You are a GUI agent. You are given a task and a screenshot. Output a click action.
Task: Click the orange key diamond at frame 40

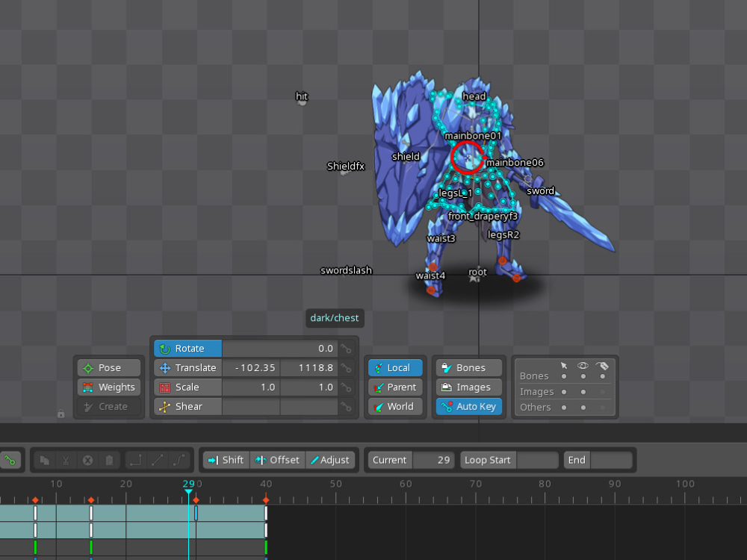(x=266, y=500)
